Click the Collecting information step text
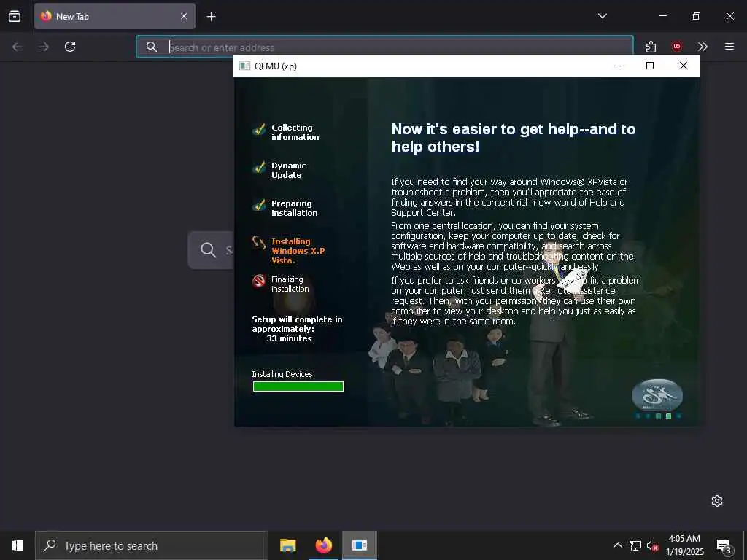The image size is (747, 560). [x=295, y=133]
